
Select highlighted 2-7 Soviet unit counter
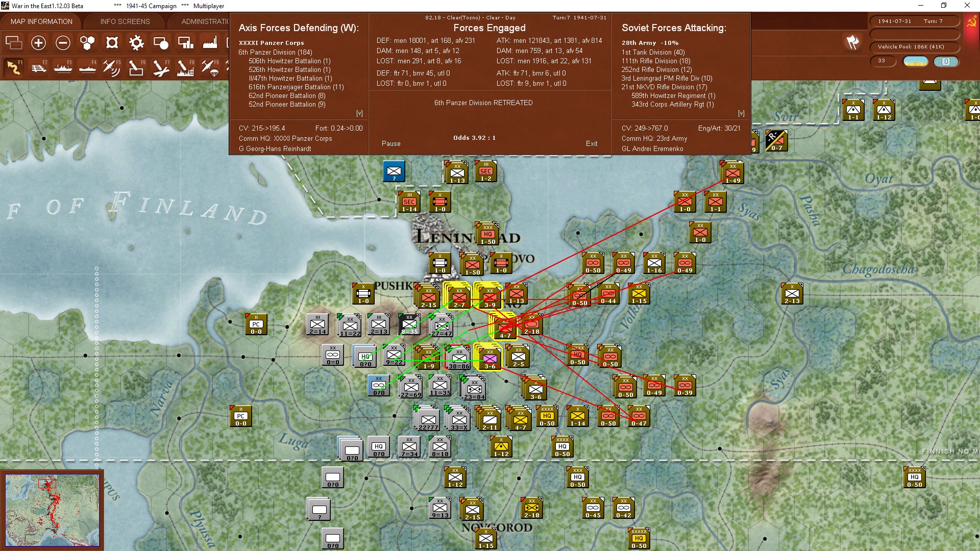tap(458, 296)
